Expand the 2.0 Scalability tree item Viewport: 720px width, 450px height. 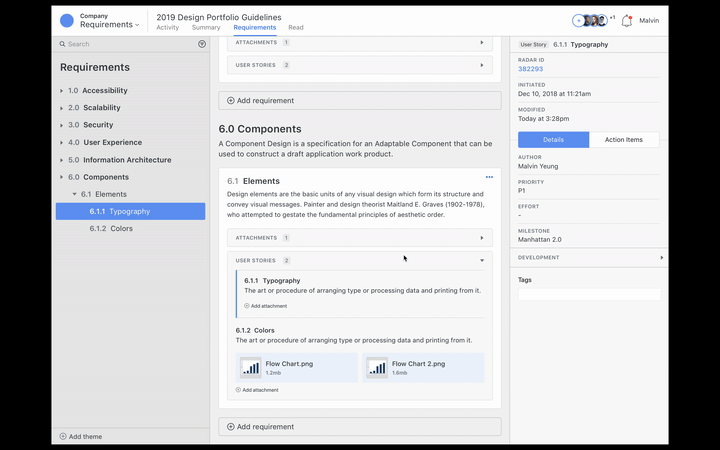62,108
